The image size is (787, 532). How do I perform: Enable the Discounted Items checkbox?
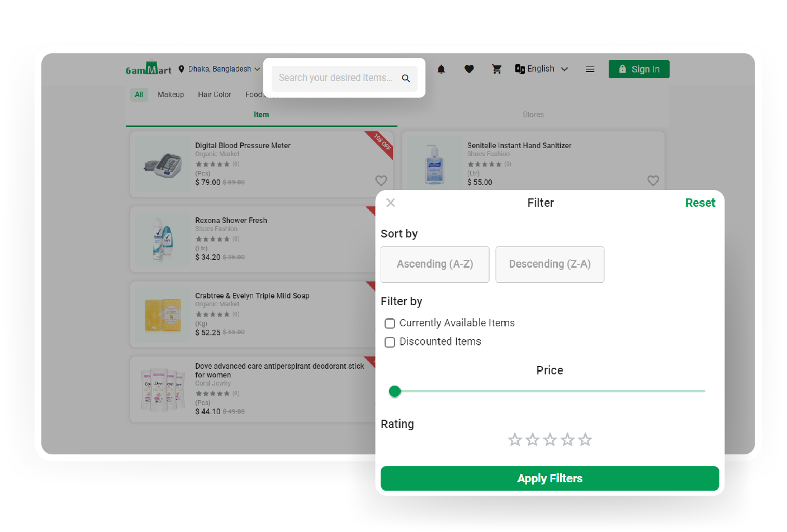click(390, 342)
